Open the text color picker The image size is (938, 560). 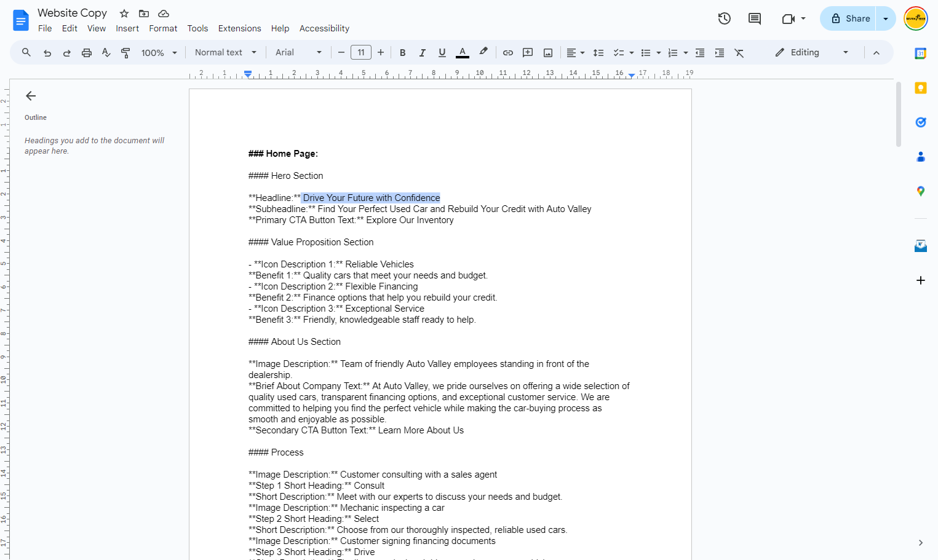tap(463, 53)
